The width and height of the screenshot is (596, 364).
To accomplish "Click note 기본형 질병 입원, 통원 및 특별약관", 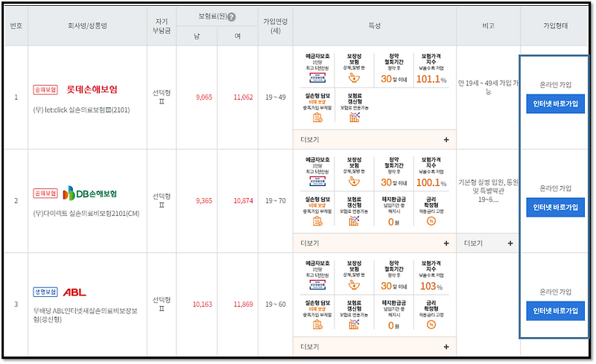I will tap(489, 191).
